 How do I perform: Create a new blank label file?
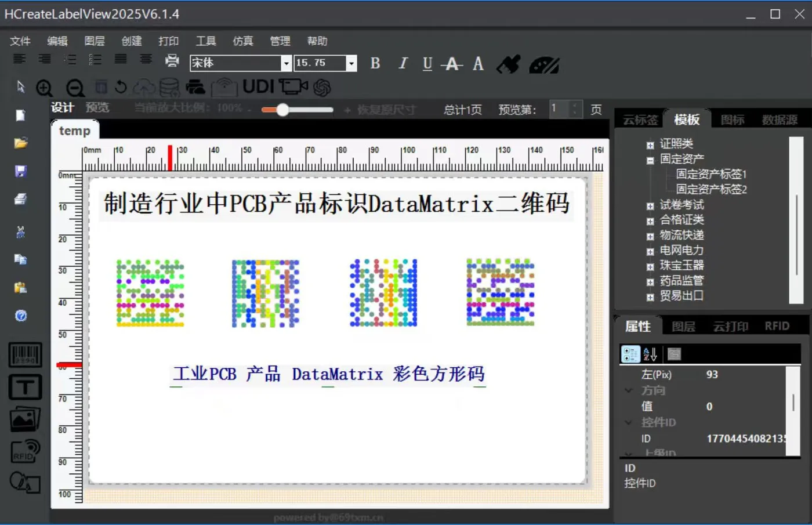21,115
